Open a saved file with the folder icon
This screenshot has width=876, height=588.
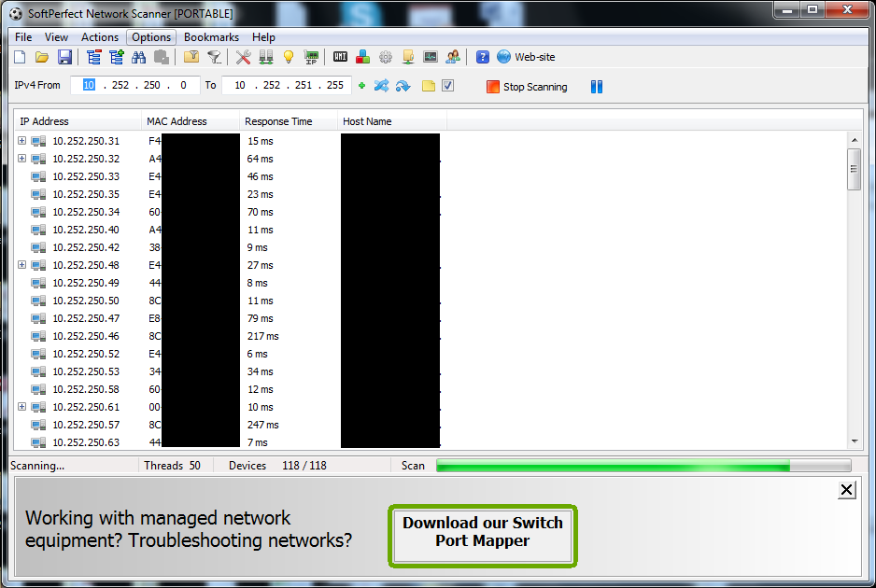[42, 57]
